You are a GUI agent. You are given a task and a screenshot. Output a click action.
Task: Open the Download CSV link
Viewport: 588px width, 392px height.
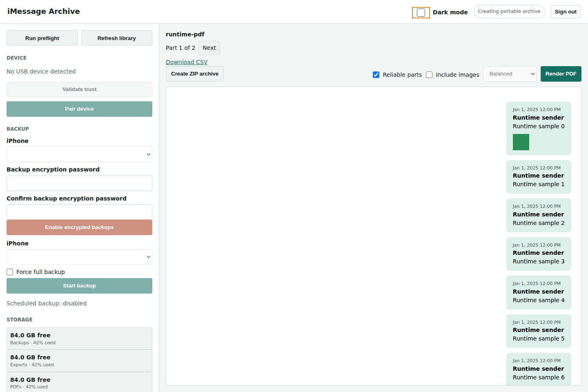(x=187, y=62)
